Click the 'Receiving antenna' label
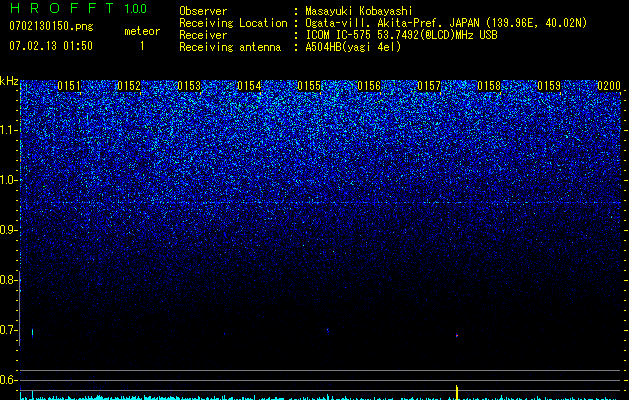The image size is (629, 400). pyautogui.click(x=230, y=47)
